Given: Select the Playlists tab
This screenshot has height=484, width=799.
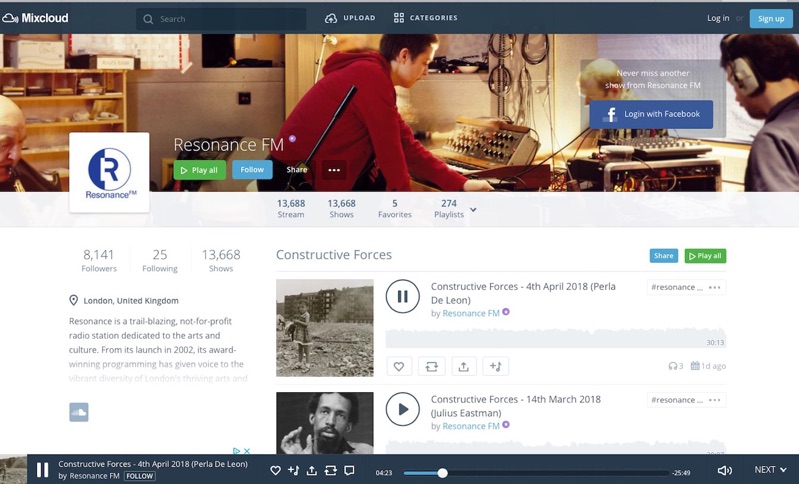Looking at the screenshot, I should (x=449, y=209).
